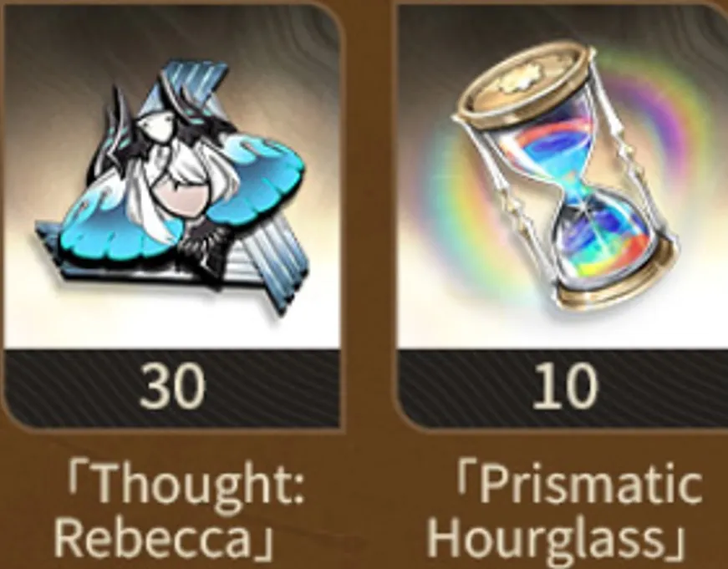Select the Rebecca reward card thumbnail
The width and height of the screenshot is (728, 569).
[172, 217]
